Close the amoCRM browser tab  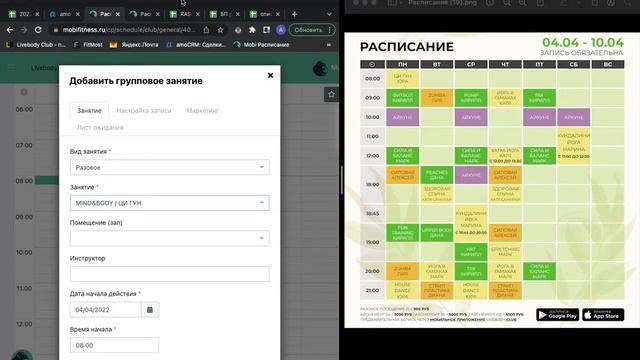(78, 14)
